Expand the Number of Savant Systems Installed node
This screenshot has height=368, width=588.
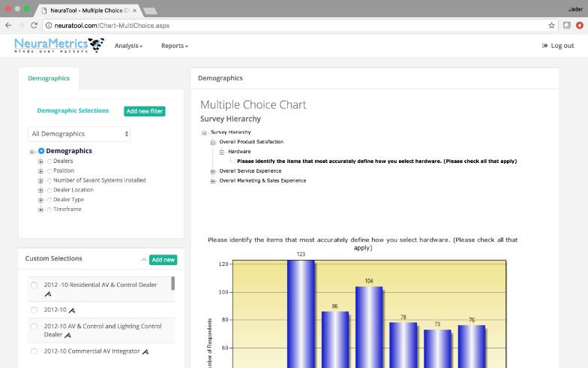coord(40,181)
